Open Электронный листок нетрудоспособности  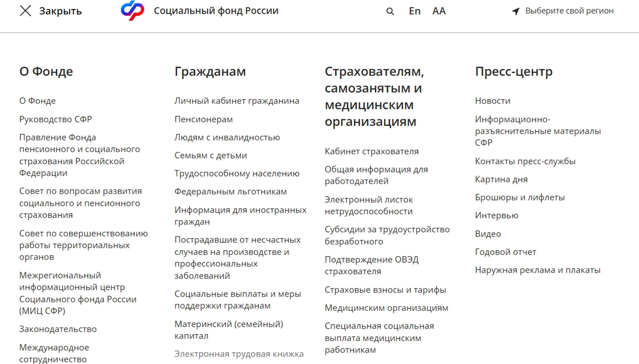click(x=369, y=205)
